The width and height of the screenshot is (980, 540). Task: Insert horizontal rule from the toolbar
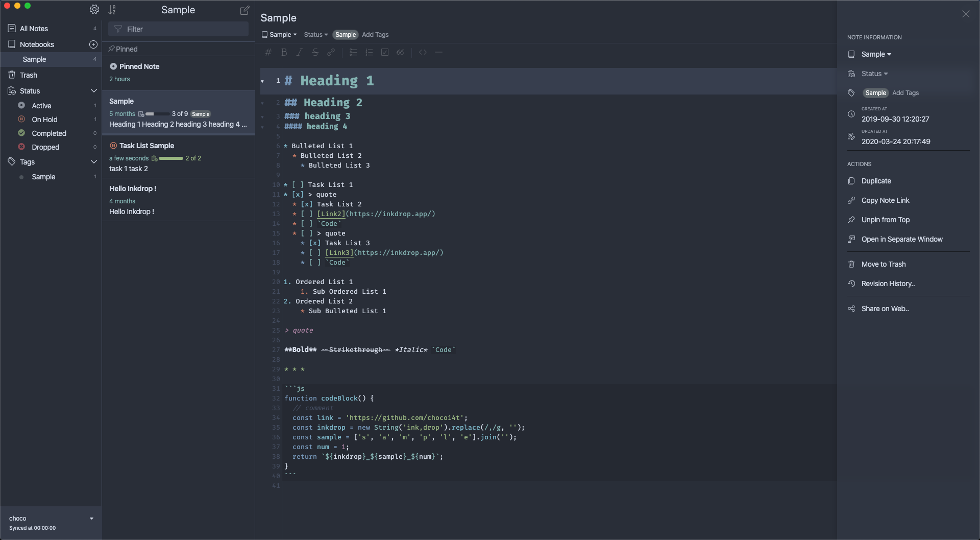(x=438, y=52)
